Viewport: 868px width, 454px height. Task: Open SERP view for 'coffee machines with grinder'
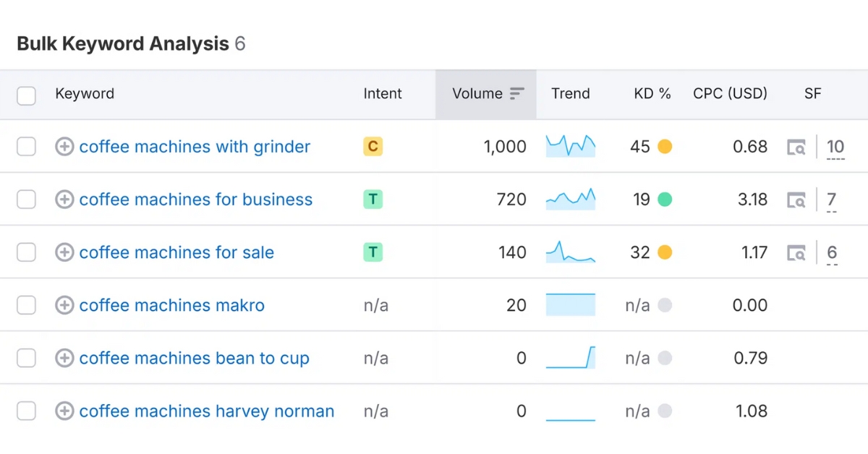pyautogui.click(x=796, y=147)
